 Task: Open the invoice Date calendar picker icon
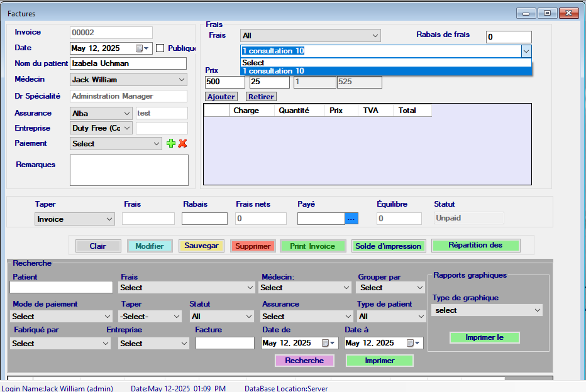click(140, 48)
